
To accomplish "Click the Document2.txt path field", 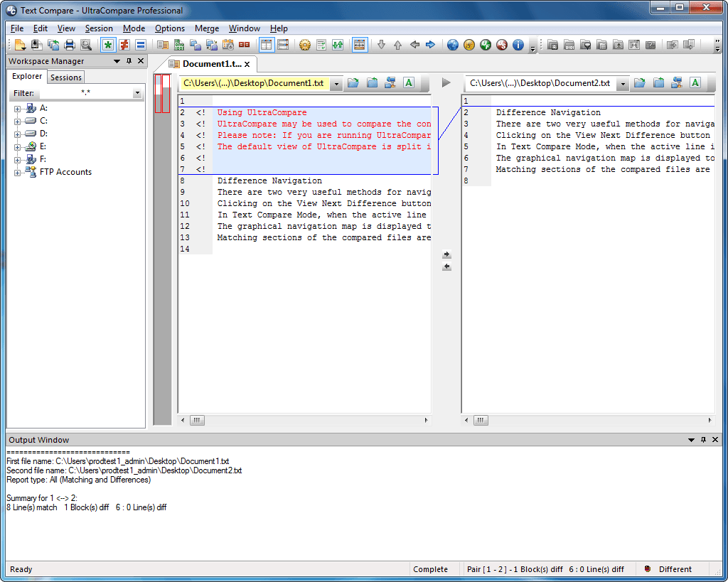I will click(x=541, y=84).
